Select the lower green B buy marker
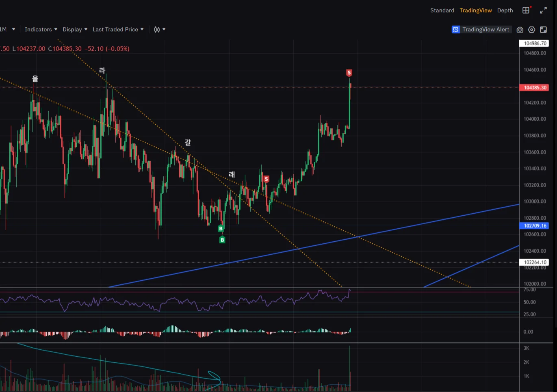This screenshot has height=392, width=557. [x=222, y=240]
